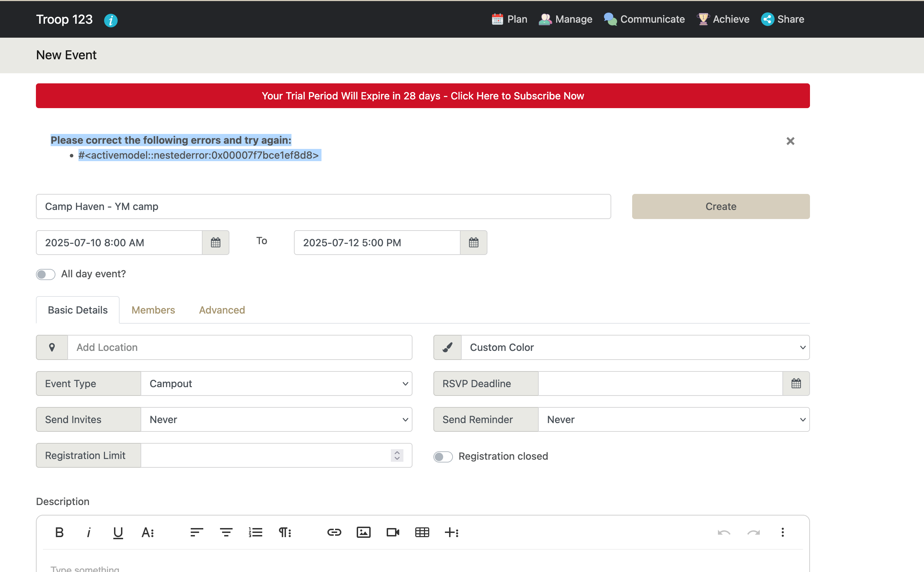
Task: Change the Send Invites frequency dropdown
Action: tap(276, 419)
